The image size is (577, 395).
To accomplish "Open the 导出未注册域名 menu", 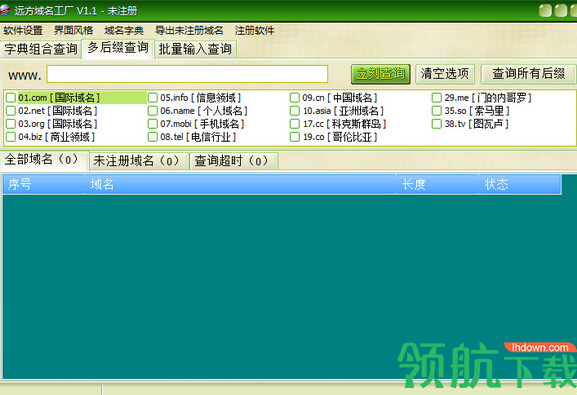I will coord(189,31).
